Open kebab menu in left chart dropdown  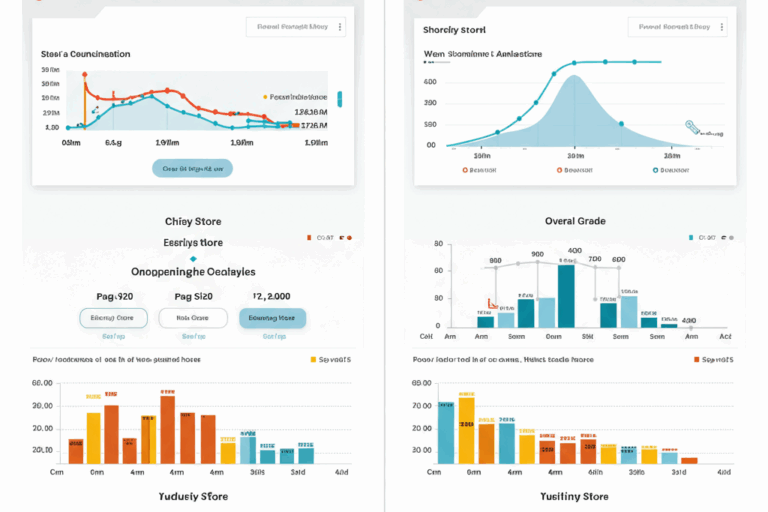point(341,27)
